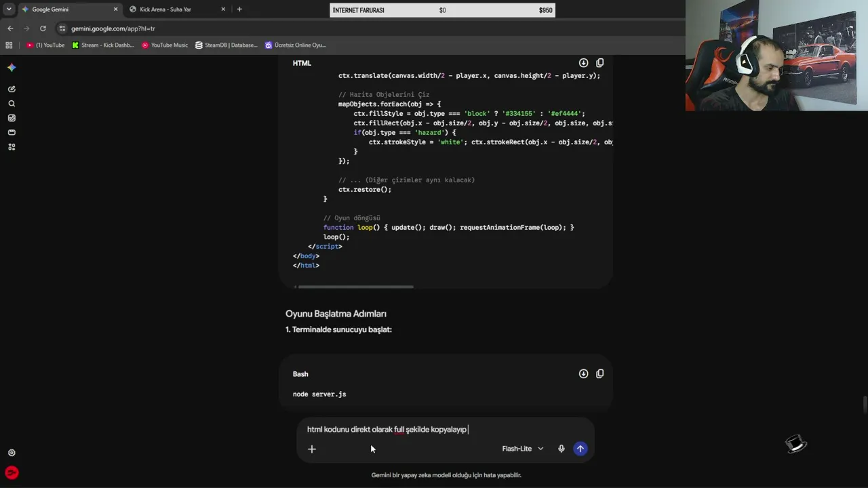This screenshot has height=488, width=868.
Task: Click the plus attach button in prompt box
Action: pyautogui.click(x=312, y=449)
